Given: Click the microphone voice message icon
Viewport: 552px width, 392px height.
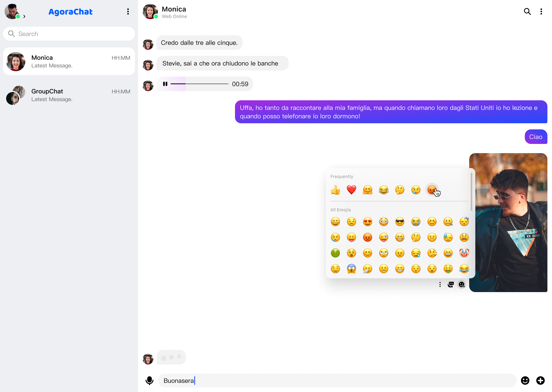Looking at the screenshot, I should (149, 381).
